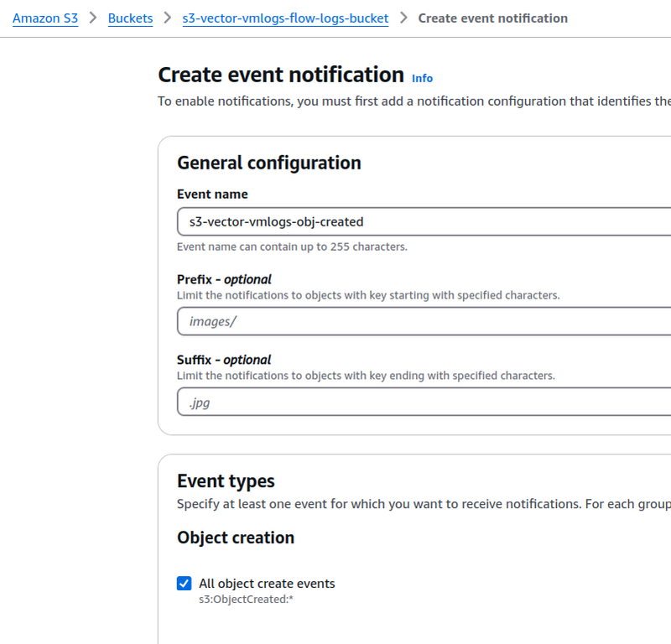Click the General configuration section heading
The width and height of the screenshot is (671, 644).
coord(269,163)
